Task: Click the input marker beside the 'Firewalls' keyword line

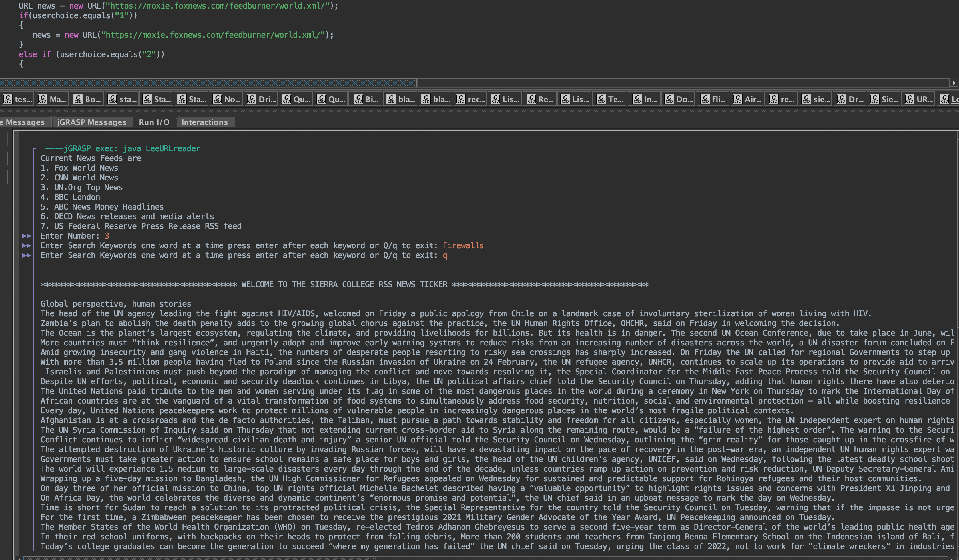Action: [27, 246]
